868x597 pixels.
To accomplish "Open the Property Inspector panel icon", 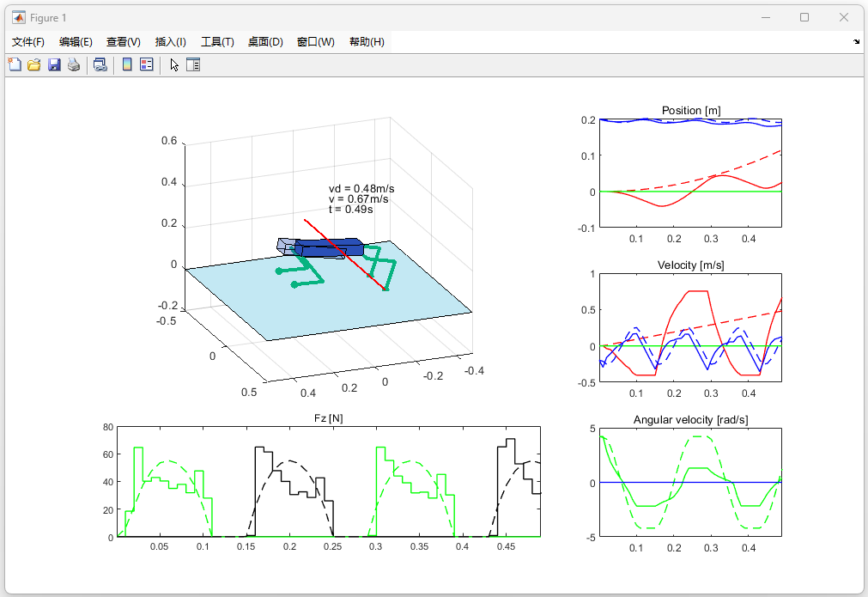I will coord(193,64).
